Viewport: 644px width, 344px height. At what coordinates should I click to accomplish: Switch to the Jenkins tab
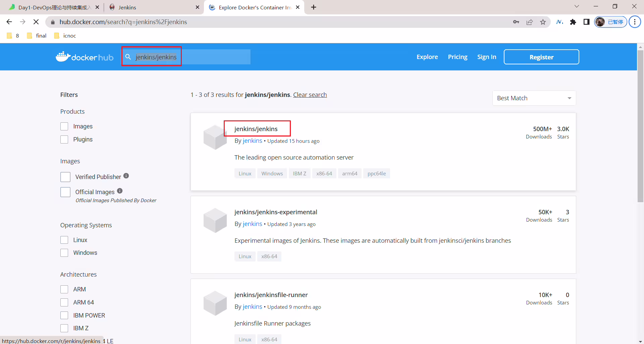[x=153, y=7]
